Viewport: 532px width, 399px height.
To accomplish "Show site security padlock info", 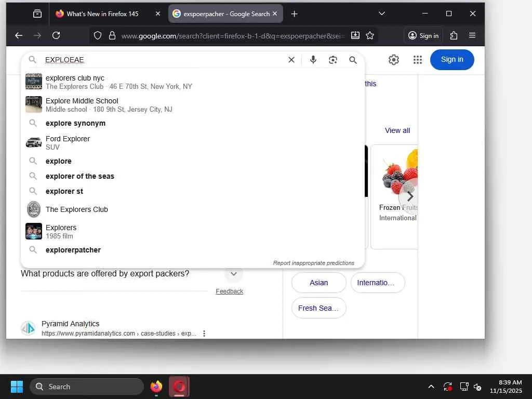I will pyautogui.click(x=112, y=36).
